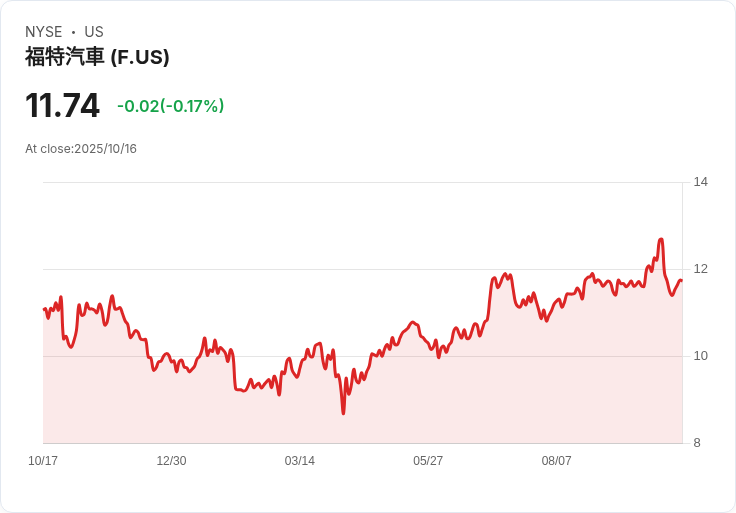Select the 08/07 date on the time axis
The image size is (736, 513).
click(x=556, y=461)
